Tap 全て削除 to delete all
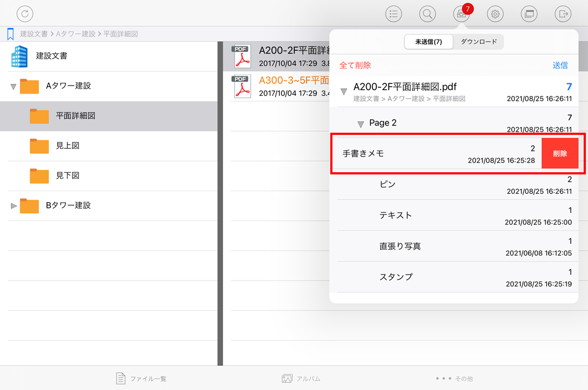This screenshot has width=588, height=390. 355,65
